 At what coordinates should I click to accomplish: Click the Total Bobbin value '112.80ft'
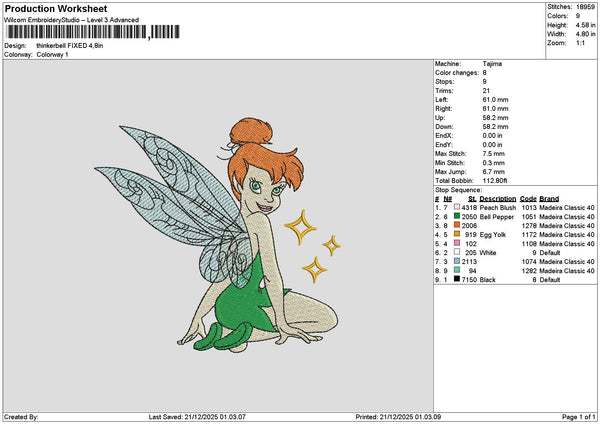tap(495, 181)
